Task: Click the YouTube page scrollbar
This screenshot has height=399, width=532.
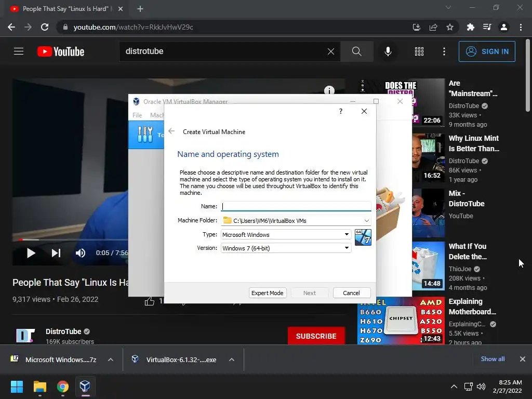Action: (x=528, y=75)
